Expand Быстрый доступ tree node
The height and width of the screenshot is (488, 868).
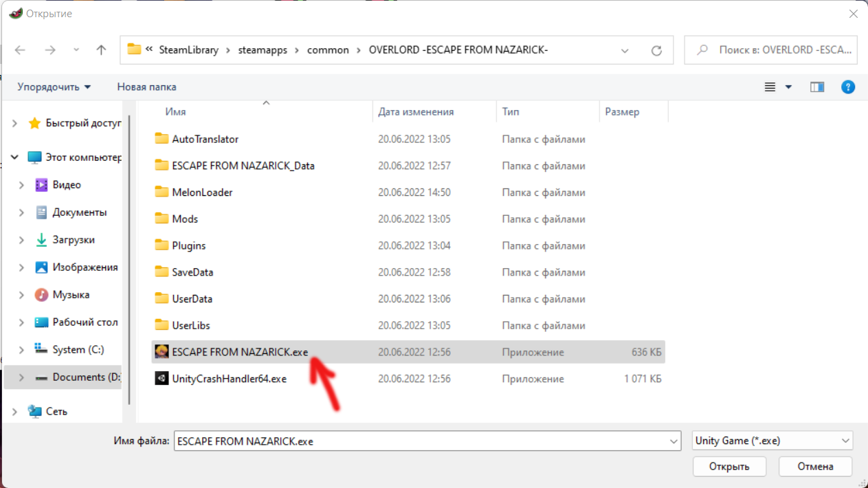click(14, 124)
